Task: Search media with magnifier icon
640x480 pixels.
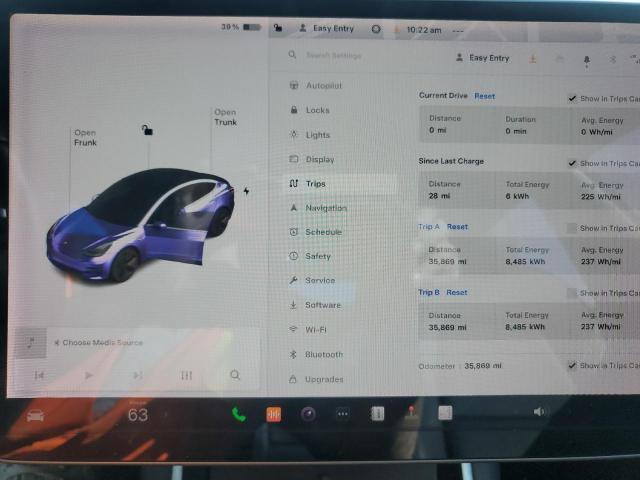Action: tap(235, 375)
